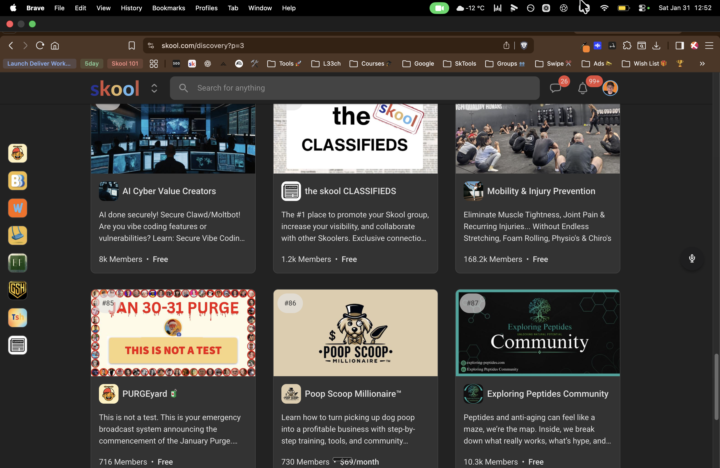Go back with the browser back arrow

pyautogui.click(x=11, y=45)
